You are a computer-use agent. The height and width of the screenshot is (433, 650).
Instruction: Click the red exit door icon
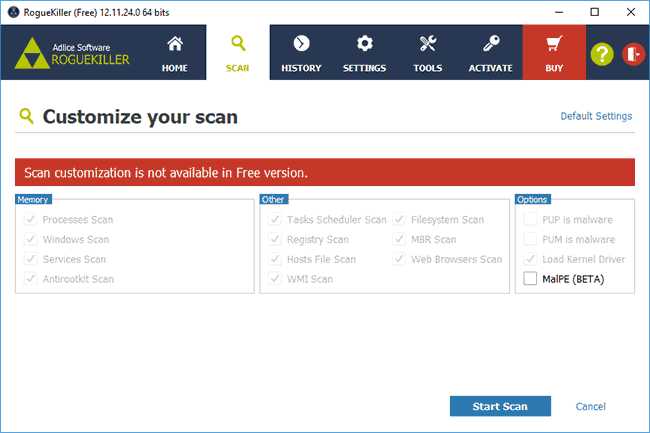632,55
